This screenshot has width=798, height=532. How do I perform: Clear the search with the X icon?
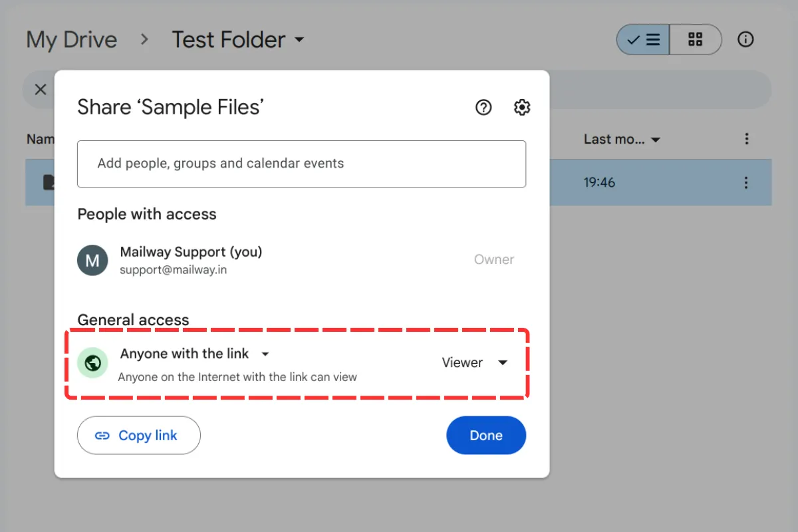click(x=40, y=89)
